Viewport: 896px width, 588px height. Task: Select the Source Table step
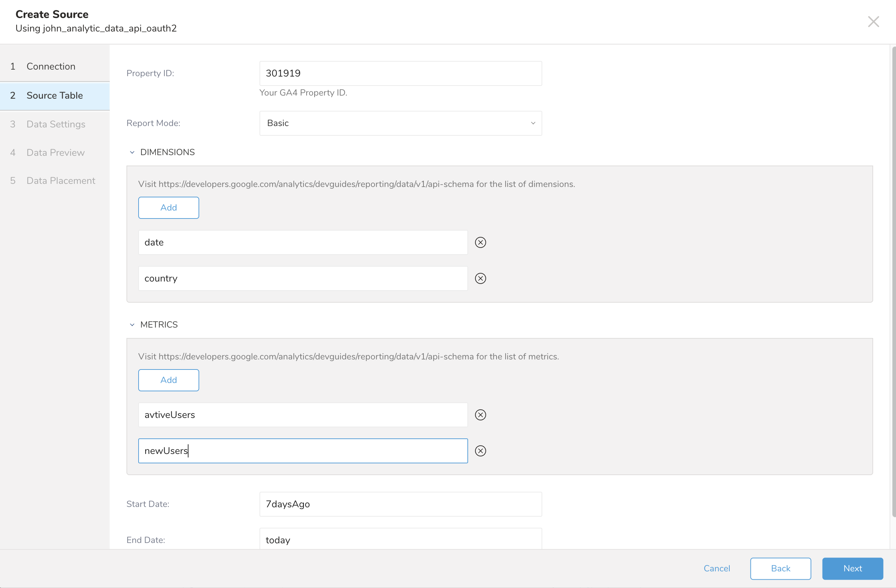point(55,96)
